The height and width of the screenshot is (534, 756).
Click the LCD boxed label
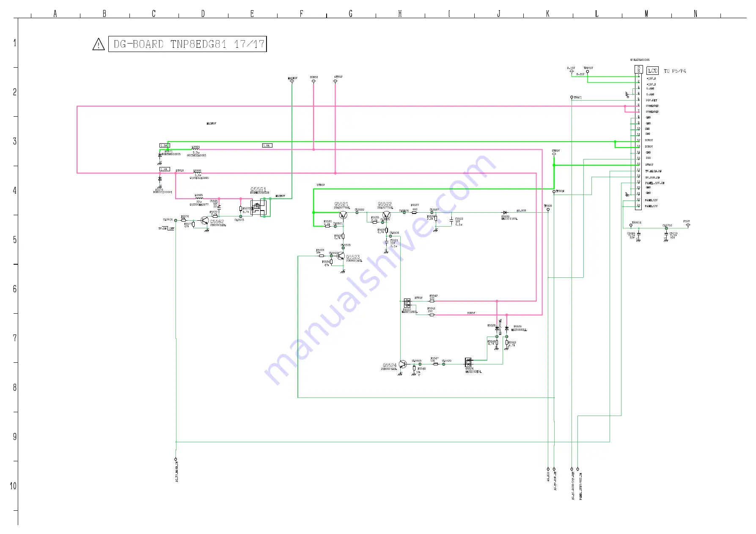653,71
